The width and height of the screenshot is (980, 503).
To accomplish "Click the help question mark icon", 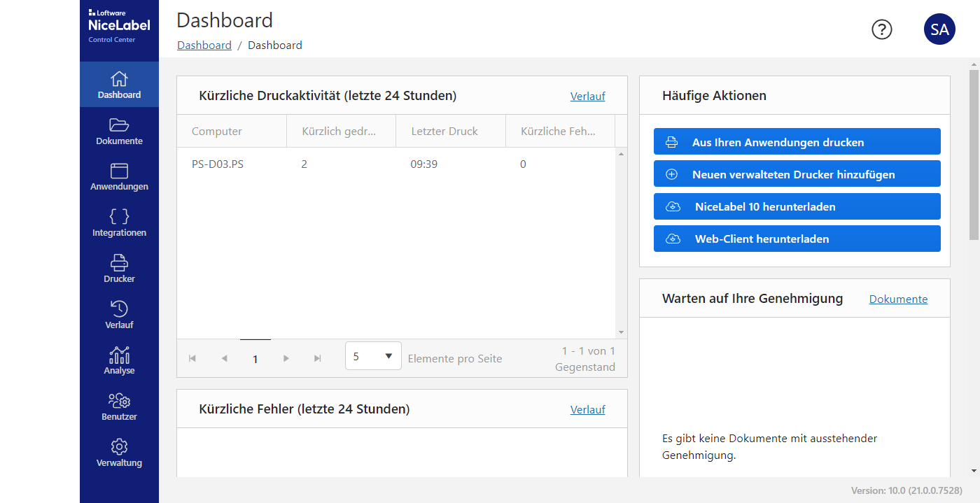I will 882,29.
